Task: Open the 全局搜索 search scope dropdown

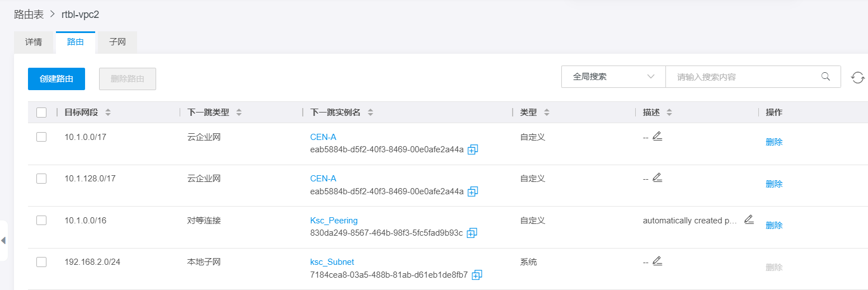Action: point(613,77)
